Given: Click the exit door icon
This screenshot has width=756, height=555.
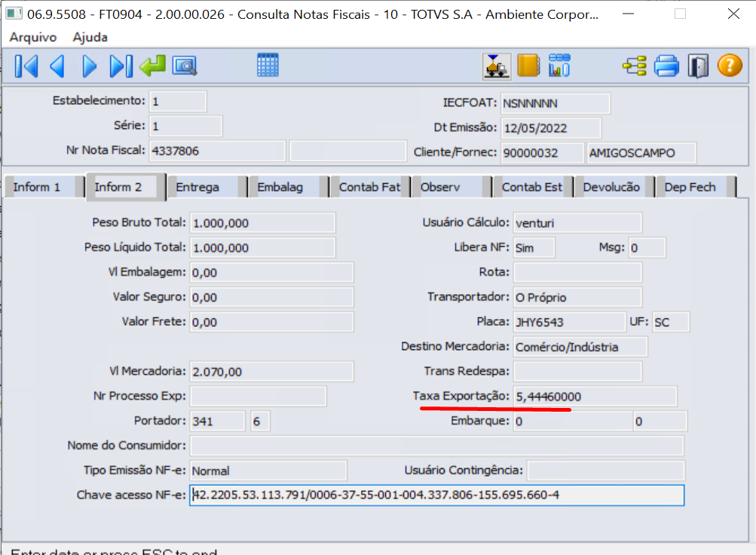Looking at the screenshot, I should [698, 66].
